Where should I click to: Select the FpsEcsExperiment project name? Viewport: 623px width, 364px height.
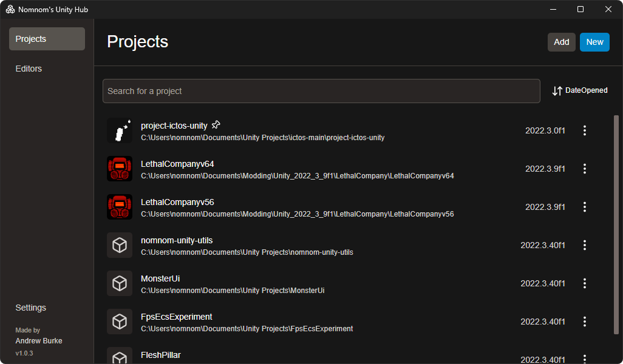[x=177, y=317]
